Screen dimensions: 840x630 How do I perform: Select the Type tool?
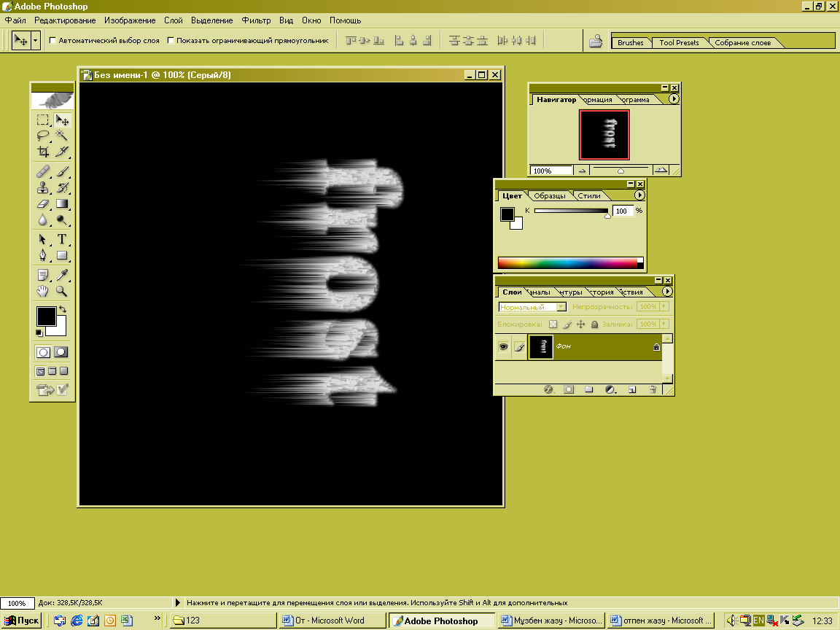point(62,239)
